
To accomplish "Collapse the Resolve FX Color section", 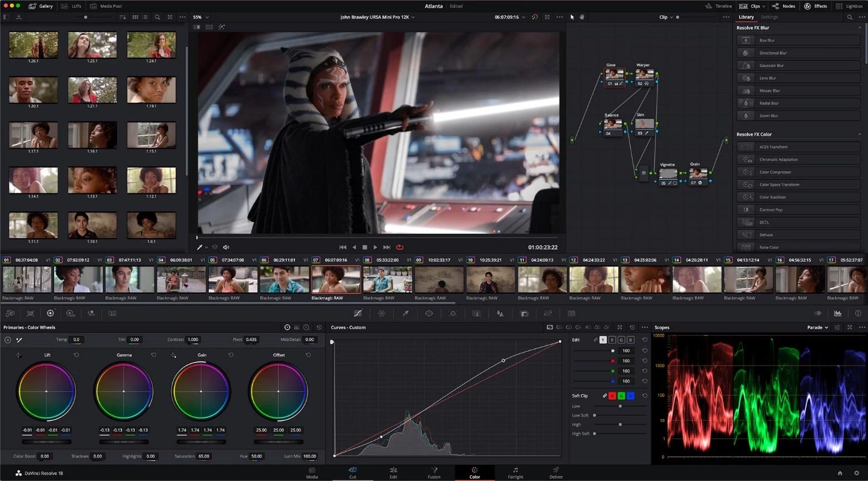I will [860, 134].
